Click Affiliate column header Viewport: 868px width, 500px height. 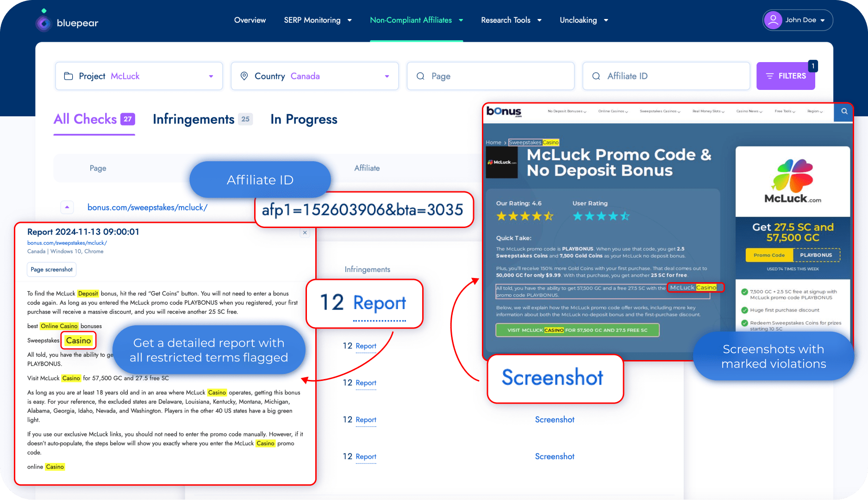pos(367,168)
